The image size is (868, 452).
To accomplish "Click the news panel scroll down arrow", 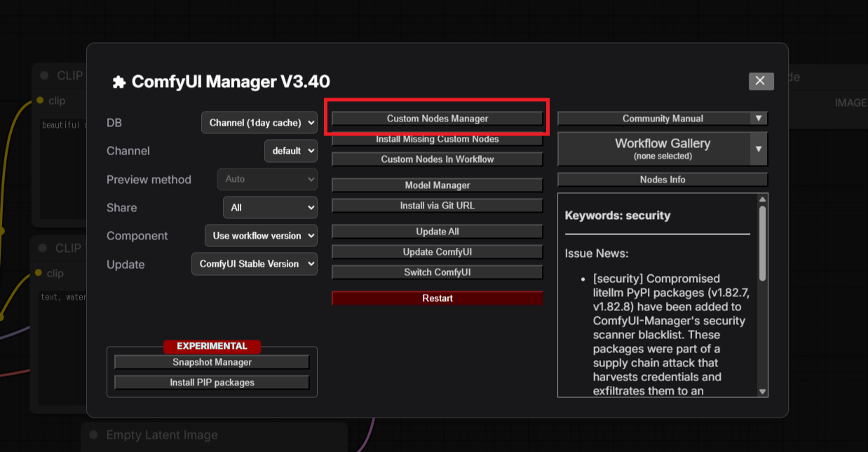I will [763, 392].
